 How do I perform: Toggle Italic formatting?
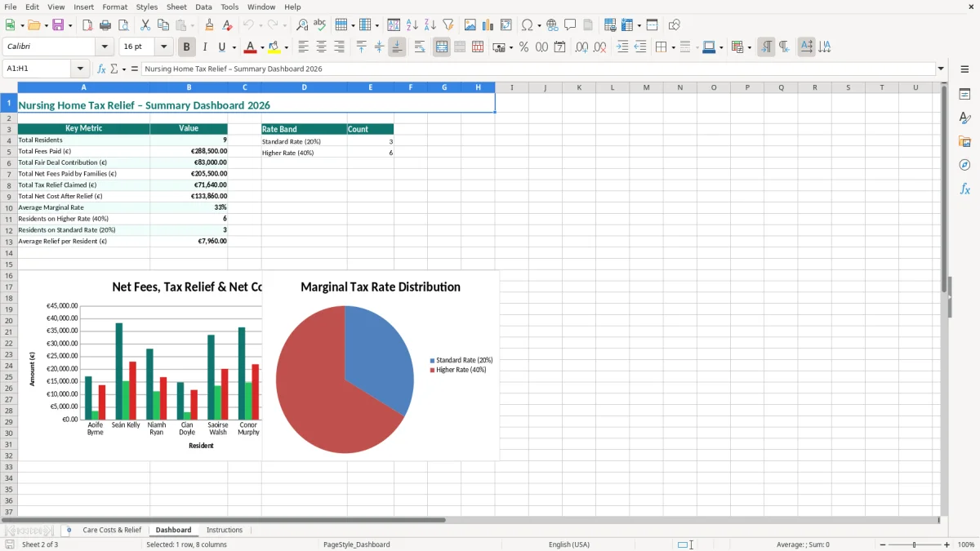point(205,47)
